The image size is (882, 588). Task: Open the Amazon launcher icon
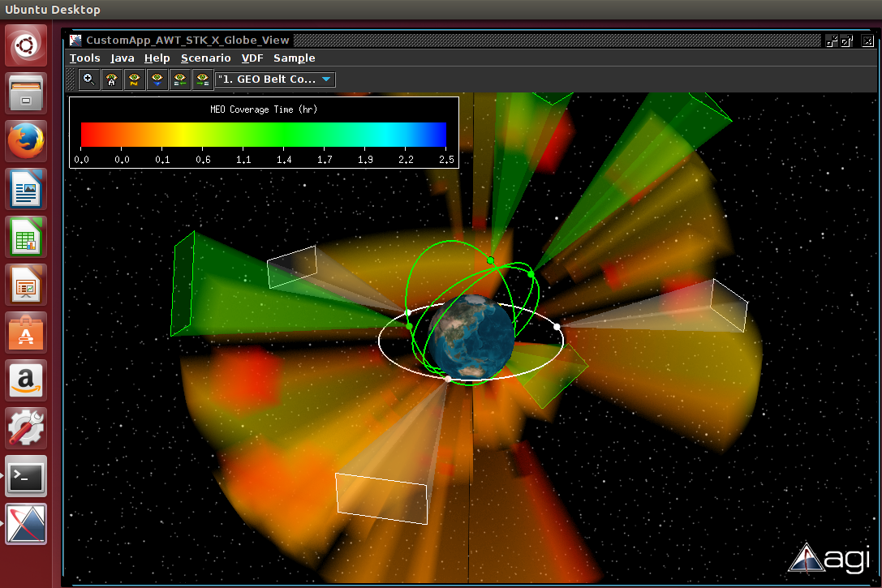click(x=26, y=380)
